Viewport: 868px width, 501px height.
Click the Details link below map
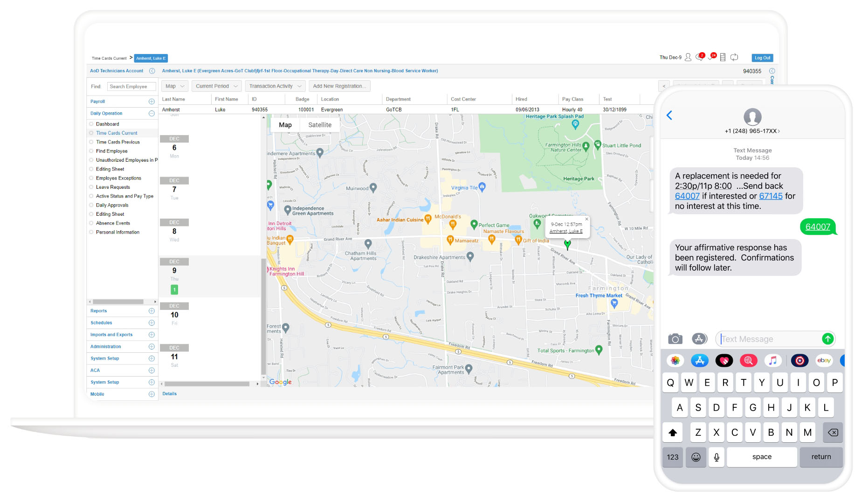tap(169, 394)
